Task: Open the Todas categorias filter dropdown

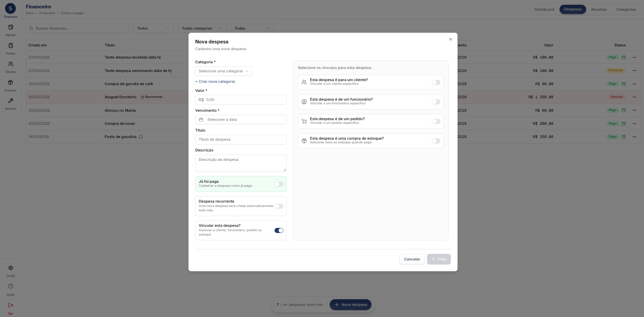Action: point(202,28)
